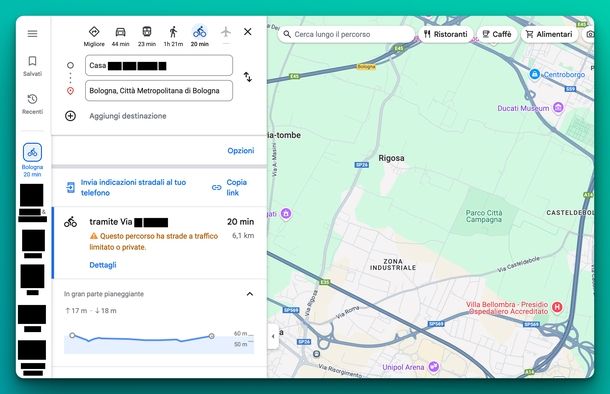Filter by Caffè chip
The image size is (610, 394).
point(497,34)
